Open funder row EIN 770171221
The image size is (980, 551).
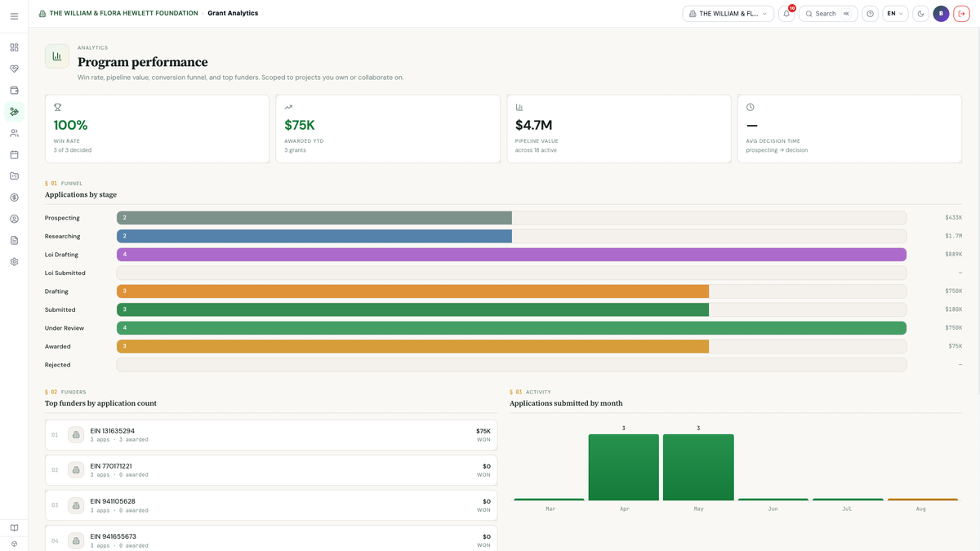click(271, 470)
